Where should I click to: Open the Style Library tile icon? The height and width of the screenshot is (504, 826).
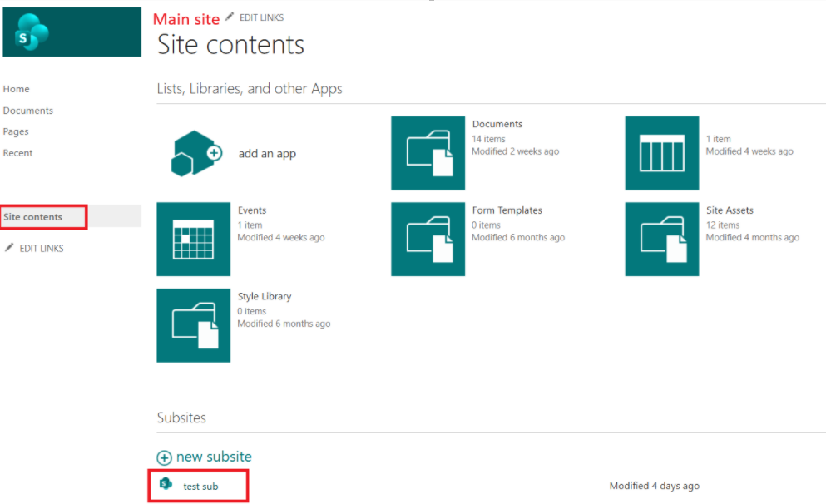click(x=193, y=325)
